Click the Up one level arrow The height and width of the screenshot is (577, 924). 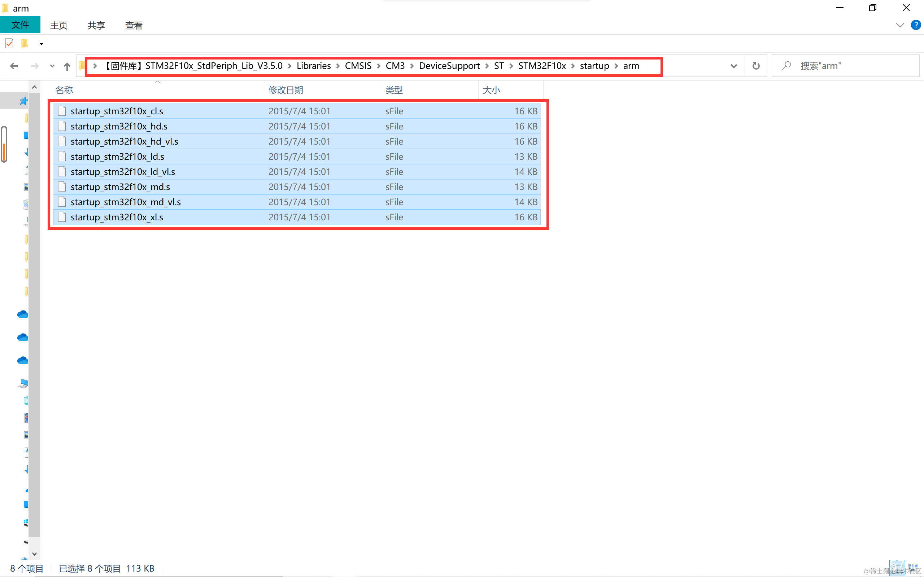pos(67,66)
